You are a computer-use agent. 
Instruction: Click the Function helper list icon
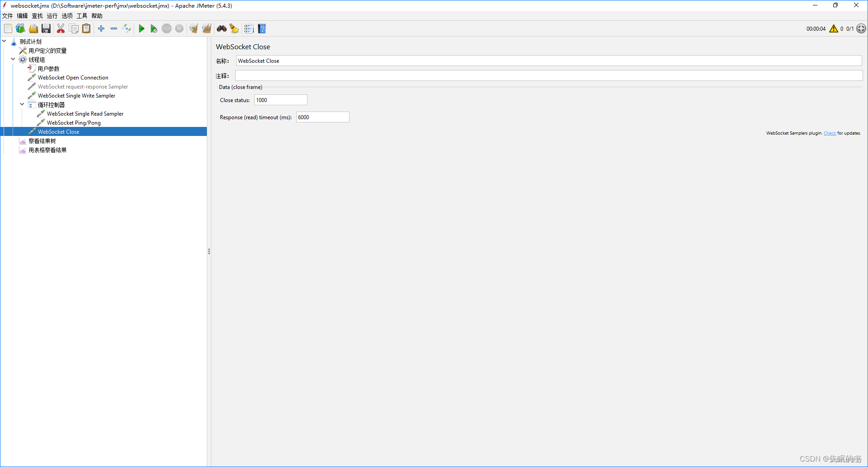[x=249, y=29]
